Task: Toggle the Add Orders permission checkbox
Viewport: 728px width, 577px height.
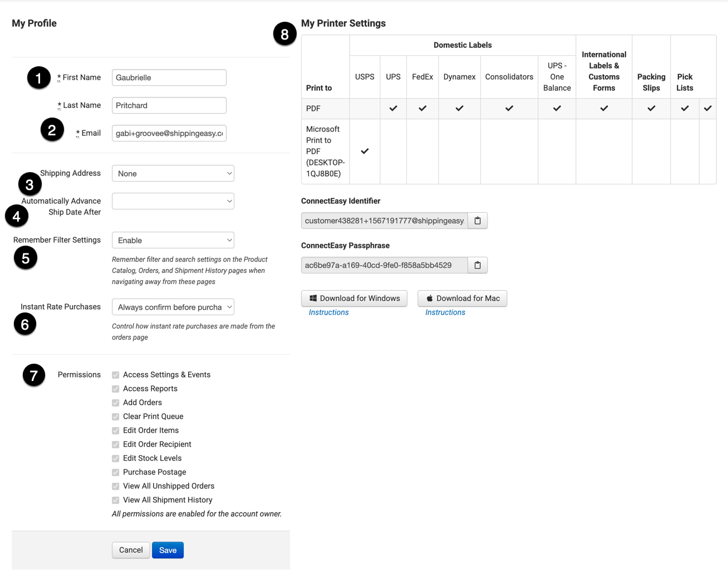Action: 116,403
